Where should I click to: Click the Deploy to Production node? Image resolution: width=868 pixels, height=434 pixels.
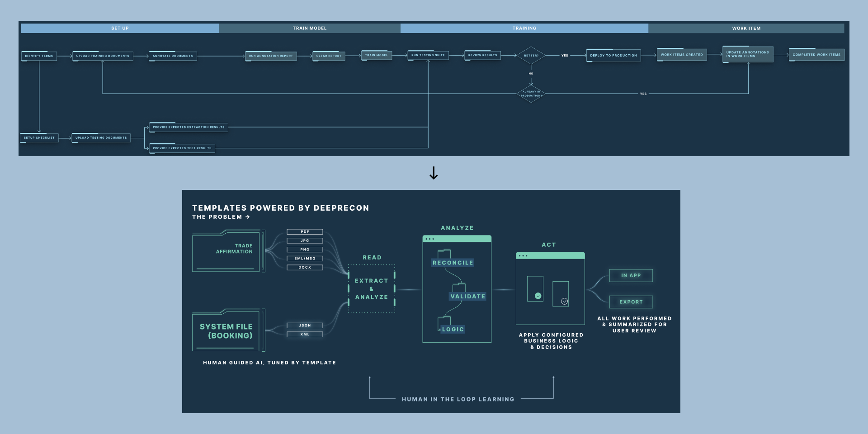tap(613, 56)
